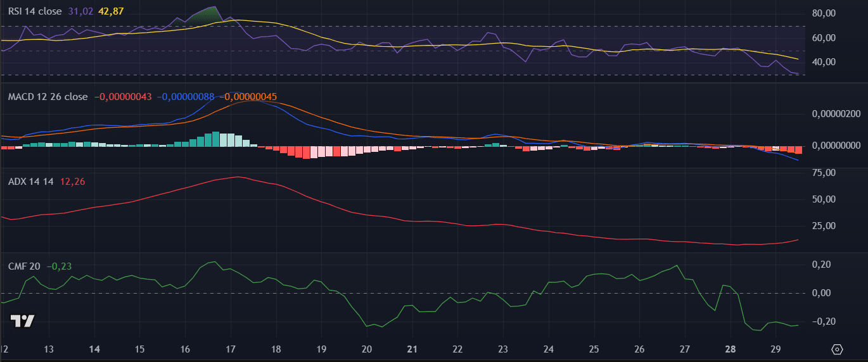Click the 75,00 level on ADX scale

[x=823, y=172]
